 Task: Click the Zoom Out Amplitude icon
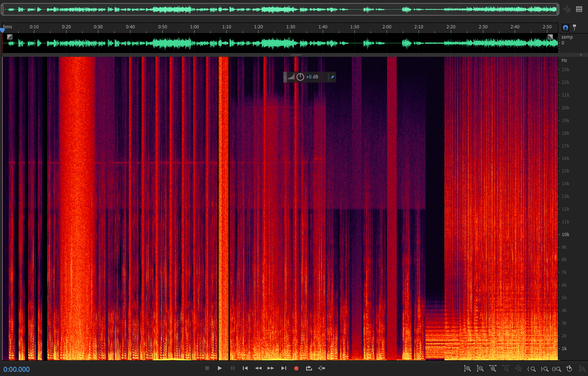point(480,368)
